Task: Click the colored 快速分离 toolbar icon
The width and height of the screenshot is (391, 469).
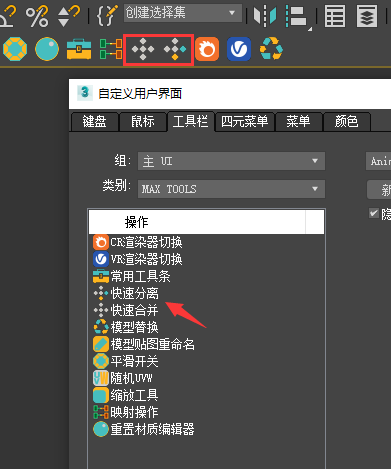Action: coord(175,49)
